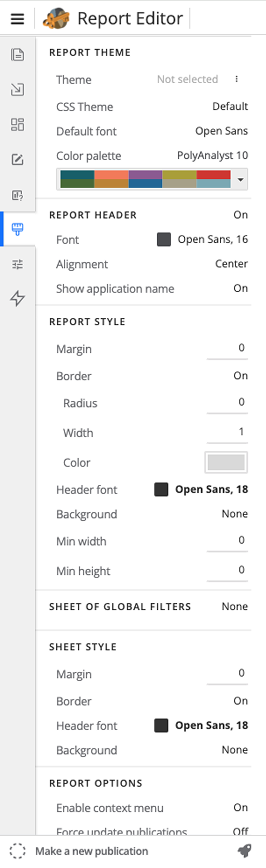Toggle Report Header On setting
This screenshot has width=266, height=868.
[240, 215]
